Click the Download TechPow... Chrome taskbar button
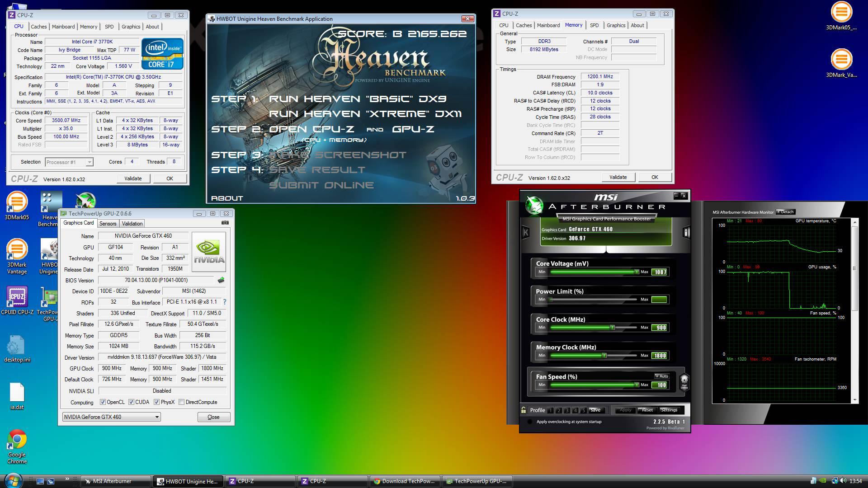 click(405, 481)
